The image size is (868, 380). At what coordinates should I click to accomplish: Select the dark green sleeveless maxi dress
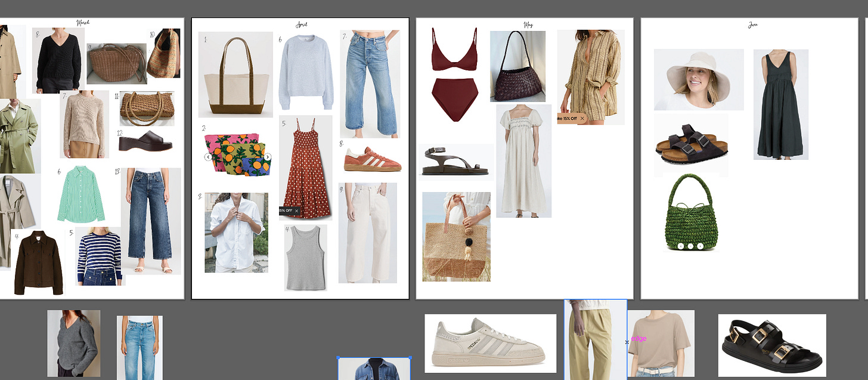pyautogui.click(x=781, y=104)
